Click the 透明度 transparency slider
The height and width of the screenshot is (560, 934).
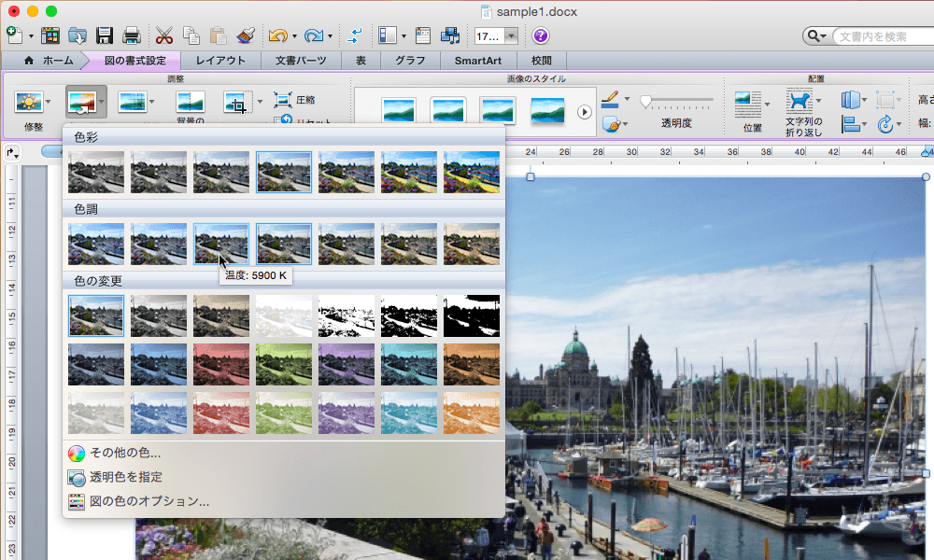pos(675,100)
